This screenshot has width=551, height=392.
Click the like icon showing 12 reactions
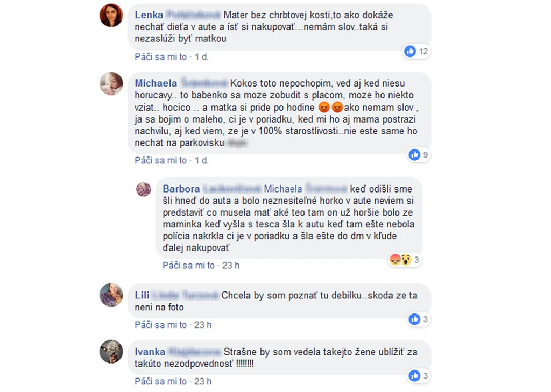[x=409, y=51]
